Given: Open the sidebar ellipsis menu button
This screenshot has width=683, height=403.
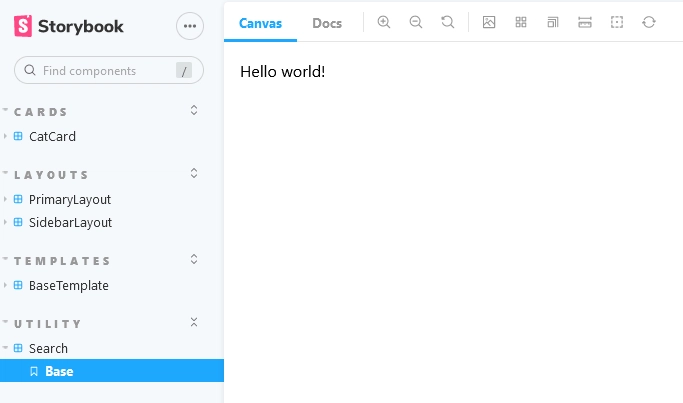Looking at the screenshot, I should [190, 26].
